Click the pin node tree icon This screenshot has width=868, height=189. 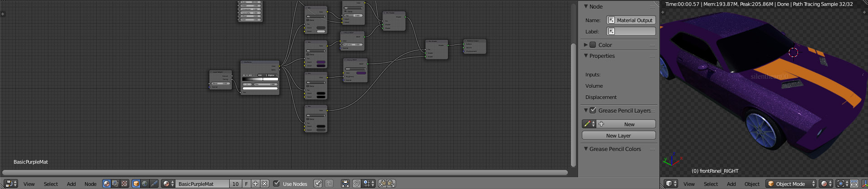click(318, 184)
